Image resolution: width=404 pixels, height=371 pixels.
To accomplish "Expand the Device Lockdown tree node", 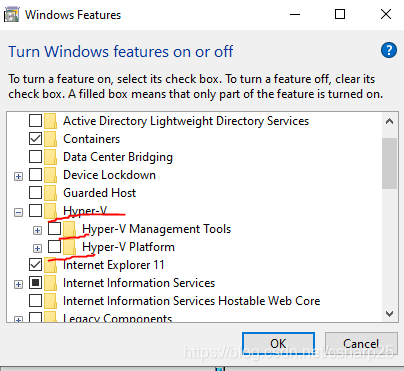I will click(x=18, y=176).
